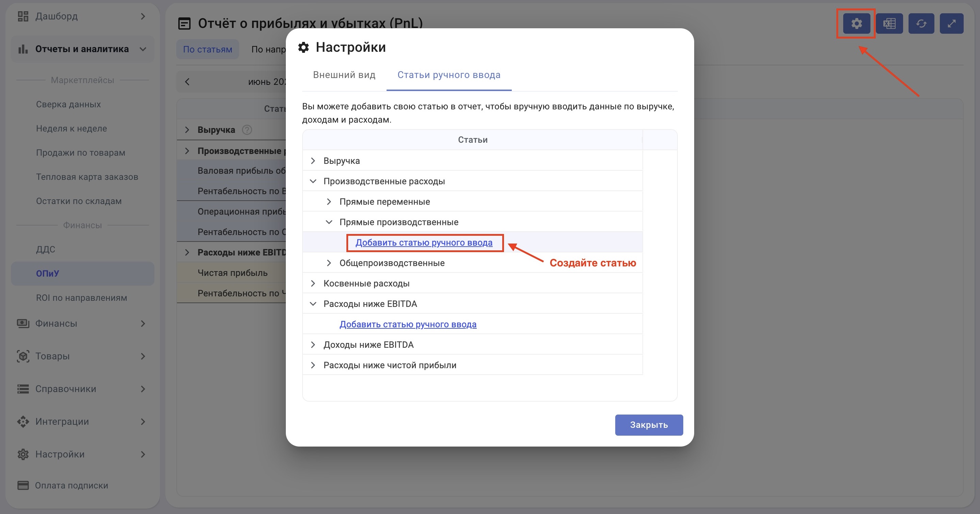980x514 pixels.
Task: Click the Excel export icon
Action: pos(889,24)
